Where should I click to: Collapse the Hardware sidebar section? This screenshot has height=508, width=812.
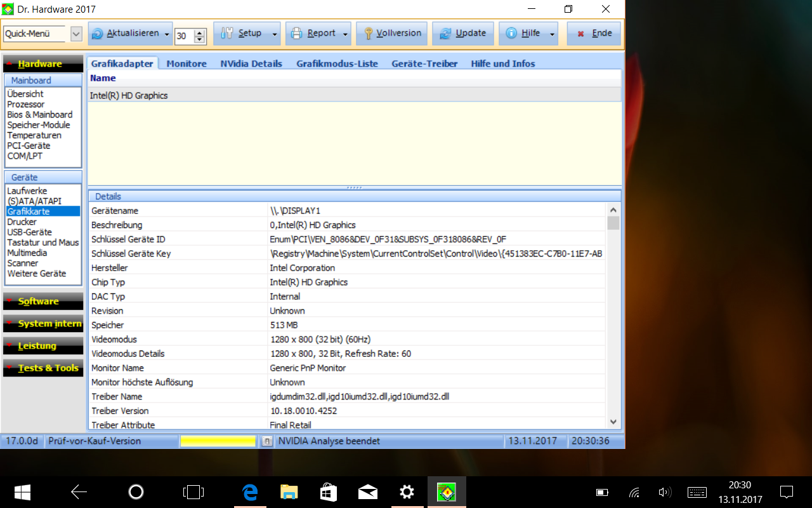[43, 63]
